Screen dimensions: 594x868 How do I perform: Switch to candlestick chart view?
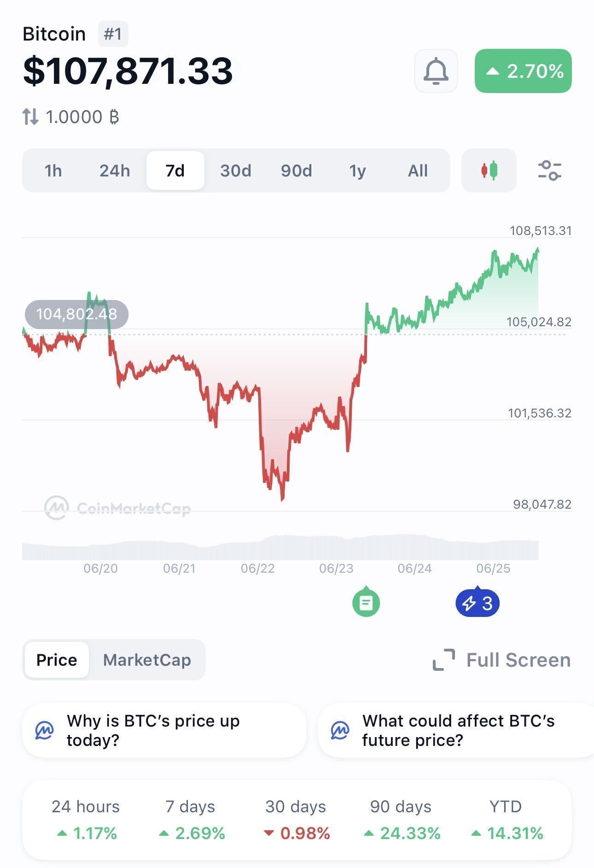click(489, 170)
